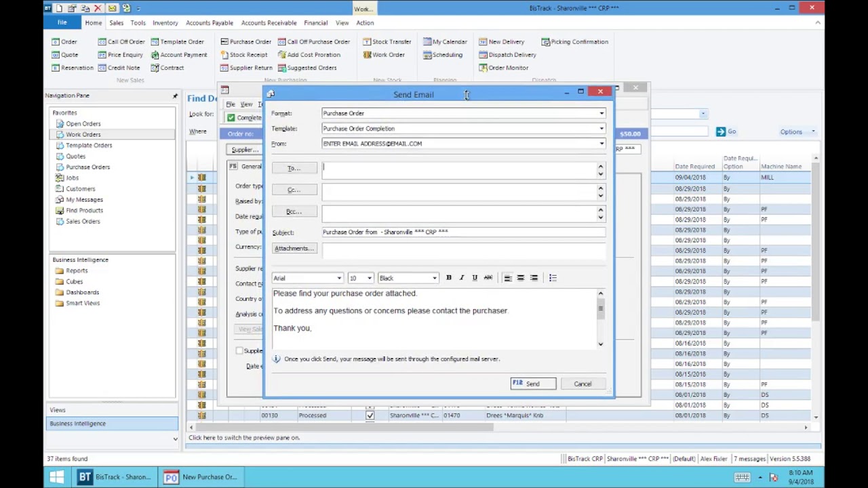868x488 pixels.
Task: Open the Black font color dropdown
Action: click(x=434, y=278)
